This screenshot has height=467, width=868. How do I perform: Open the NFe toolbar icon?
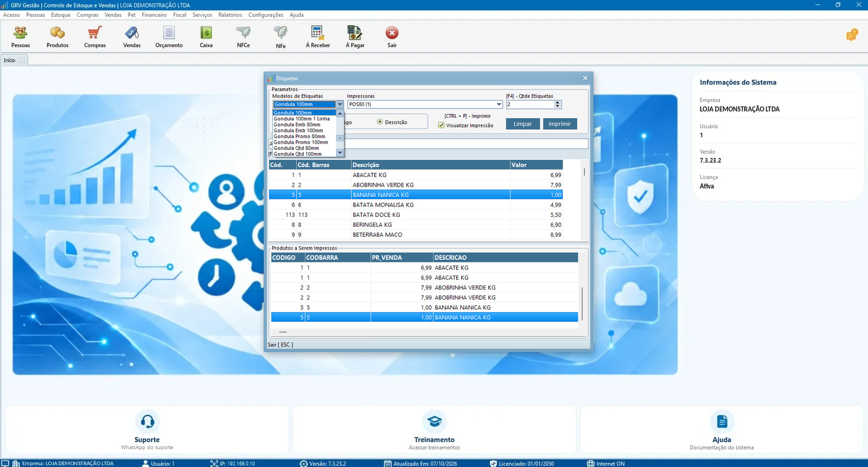tap(280, 37)
